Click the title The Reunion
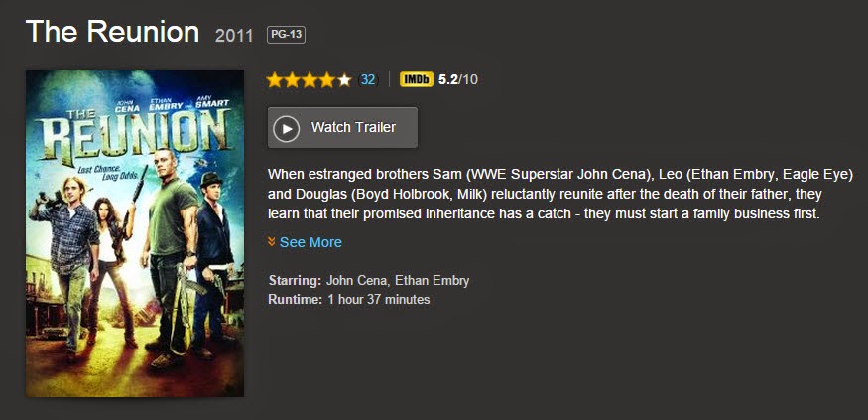This screenshot has height=420, width=868. [x=112, y=32]
